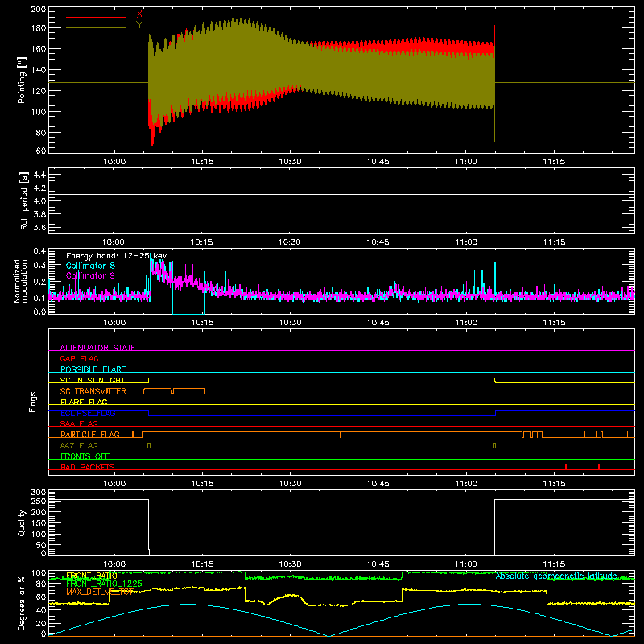Click the SC_IN_SUNLIGHT flag label
The width and height of the screenshot is (644, 644).
(x=93, y=380)
